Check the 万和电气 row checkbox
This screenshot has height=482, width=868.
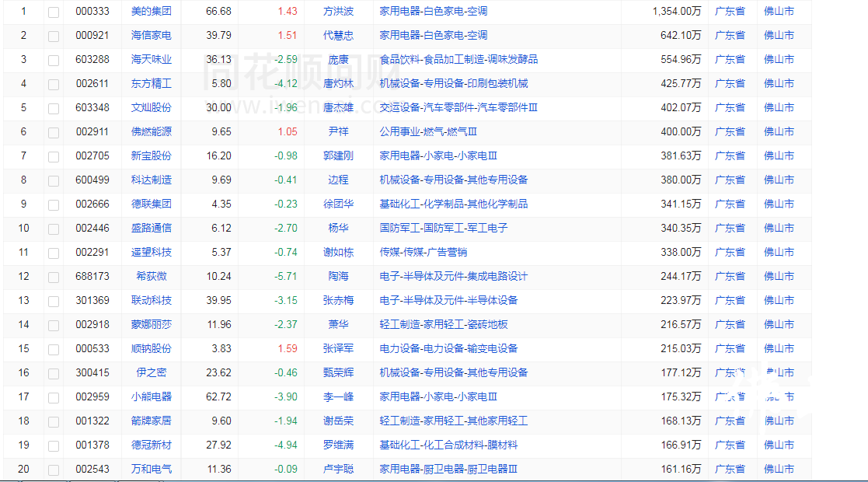tap(54, 470)
